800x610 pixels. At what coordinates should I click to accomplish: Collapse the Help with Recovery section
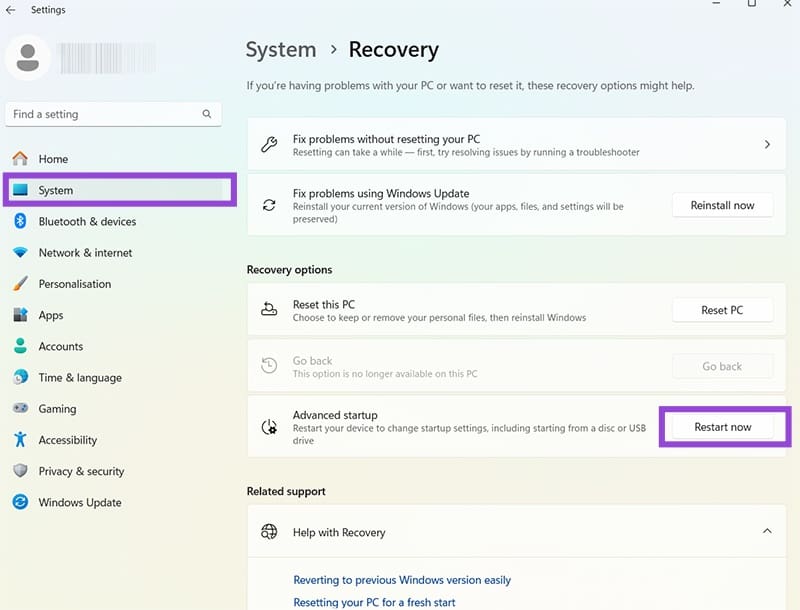pos(767,532)
